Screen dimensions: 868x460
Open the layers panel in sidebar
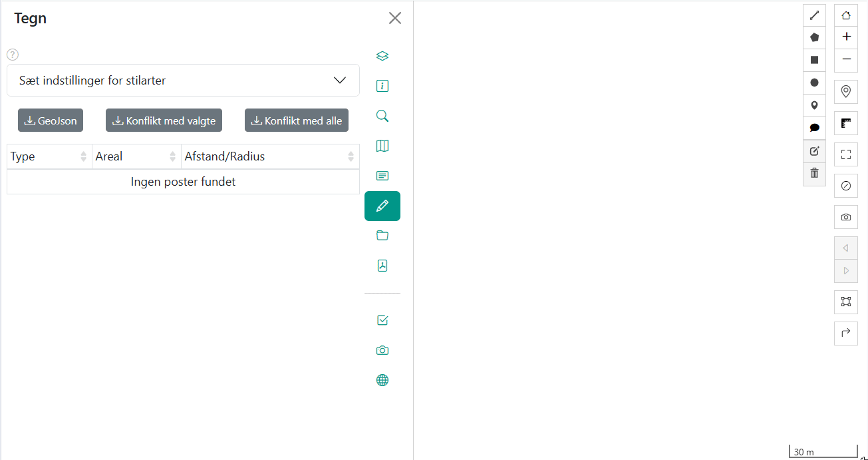[382, 56]
